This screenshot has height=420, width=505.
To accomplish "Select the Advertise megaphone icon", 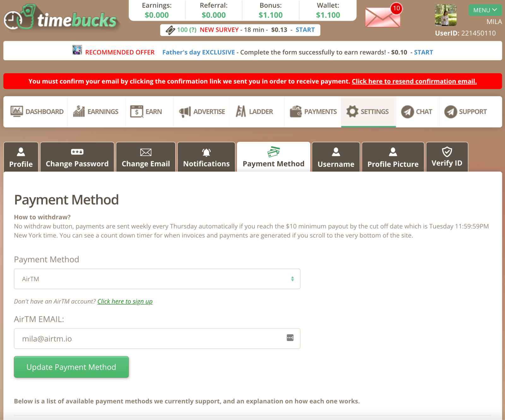I will pyautogui.click(x=185, y=111).
